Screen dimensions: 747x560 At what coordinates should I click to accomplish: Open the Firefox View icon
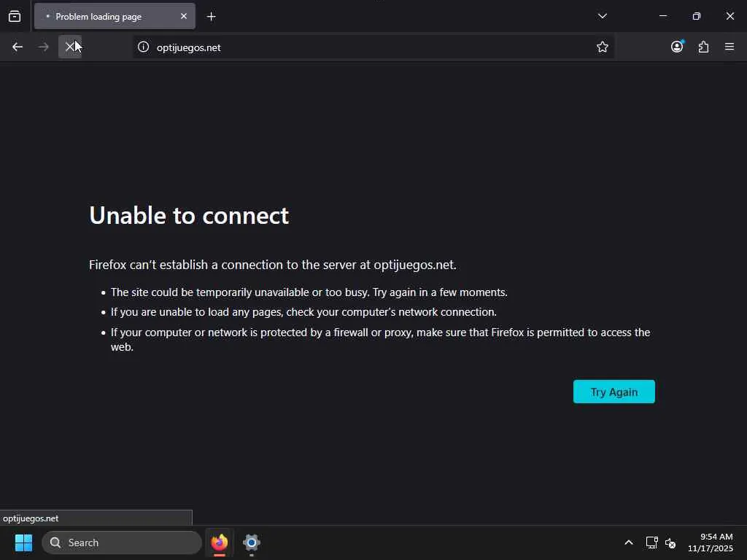[15, 16]
